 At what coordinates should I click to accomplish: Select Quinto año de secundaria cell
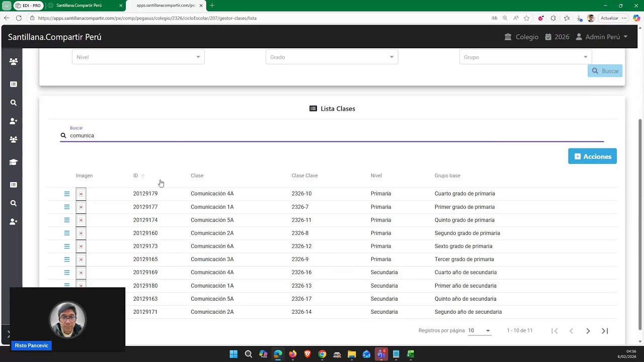pos(465,299)
